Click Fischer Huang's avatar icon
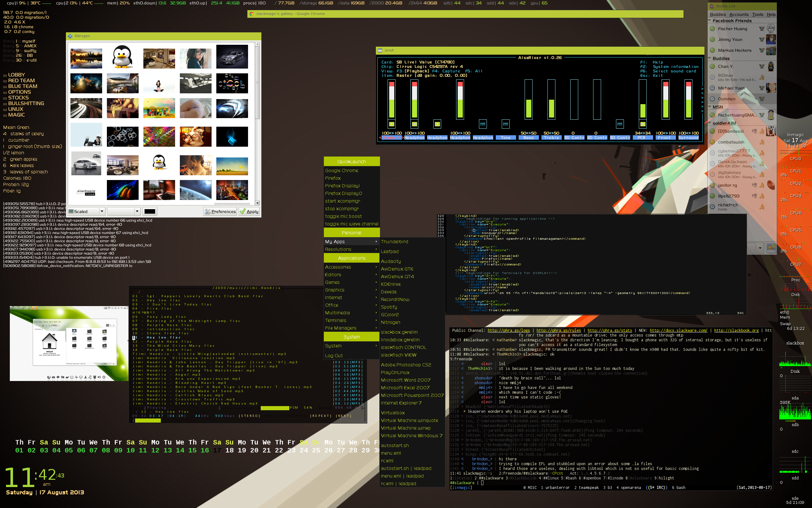 coord(771,29)
